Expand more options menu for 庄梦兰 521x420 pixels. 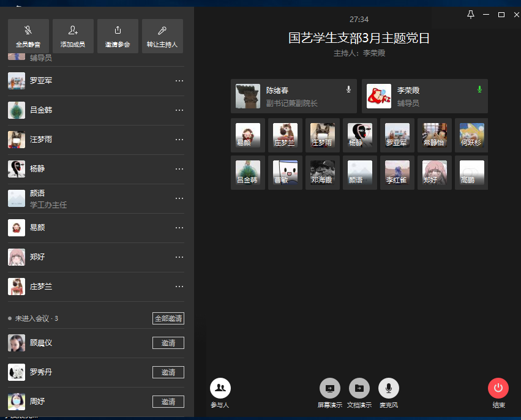(179, 287)
